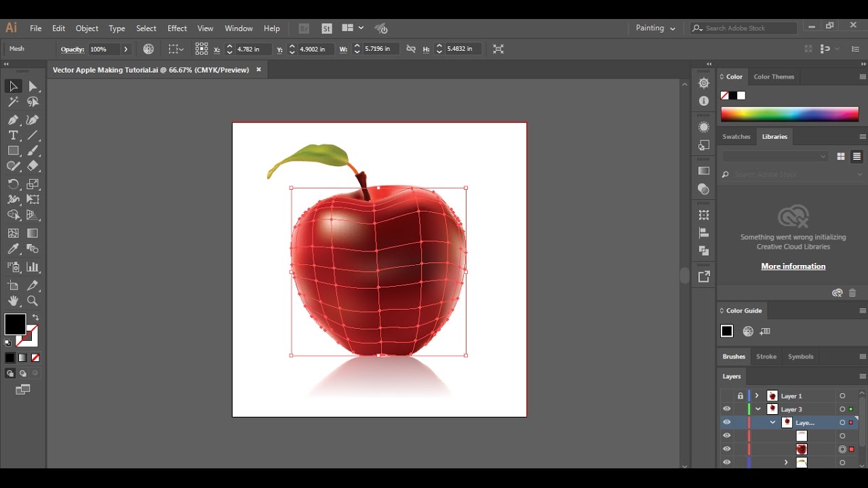868x488 pixels.
Task: Toggle eye of the red apple mesh sublayer
Action: (x=727, y=449)
